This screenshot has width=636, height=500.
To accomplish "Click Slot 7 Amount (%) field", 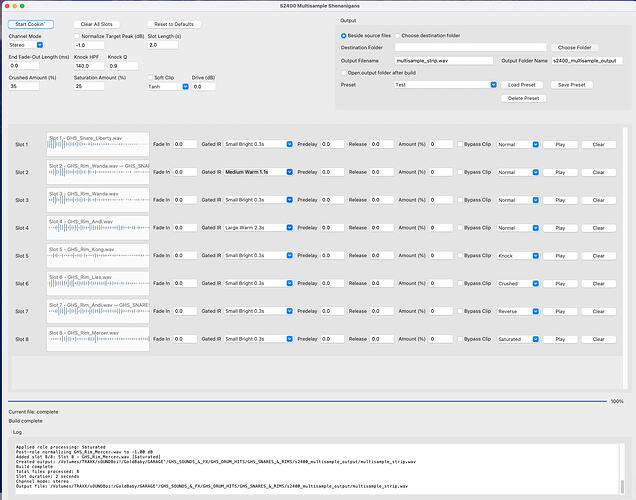I will (441, 311).
